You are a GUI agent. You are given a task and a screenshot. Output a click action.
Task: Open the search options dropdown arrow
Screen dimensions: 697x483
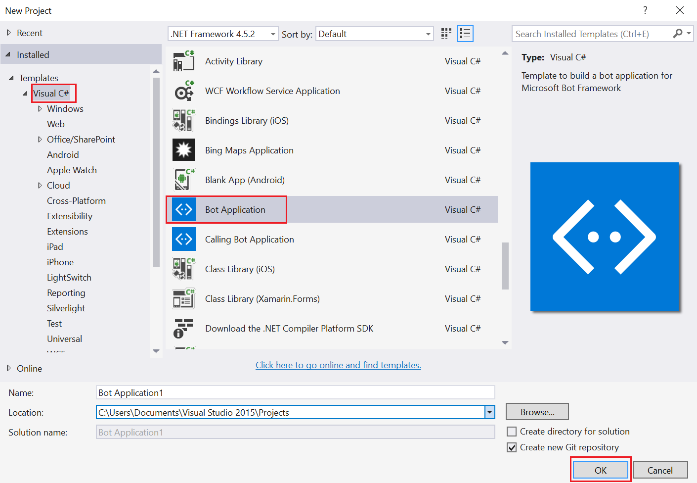click(689, 33)
